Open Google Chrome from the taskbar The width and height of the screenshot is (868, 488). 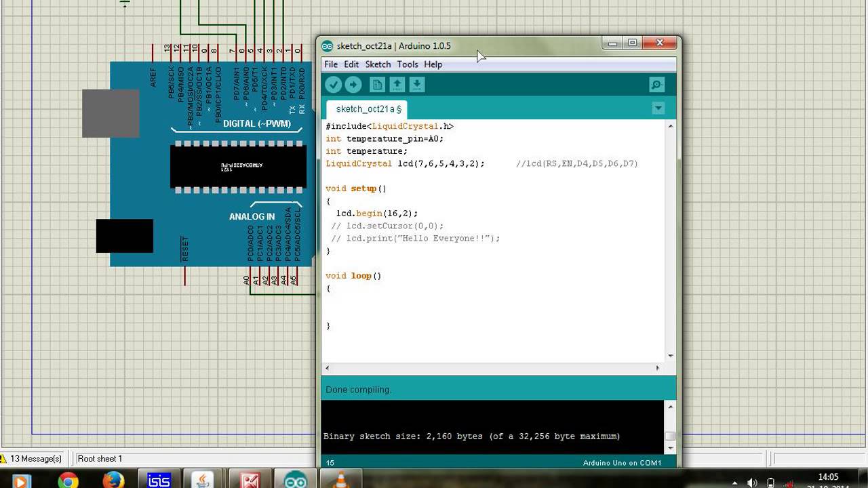68,481
